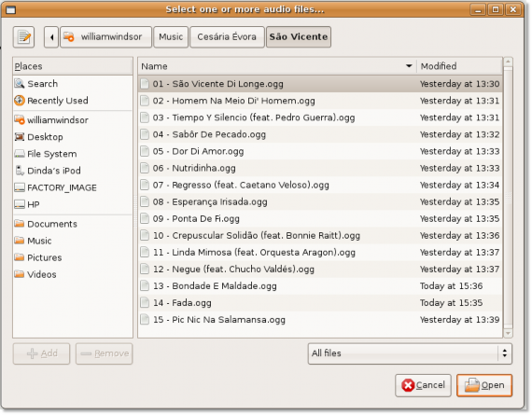Click file icon of 07 - Regresso
The image size is (532, 415).
[145, 185]
